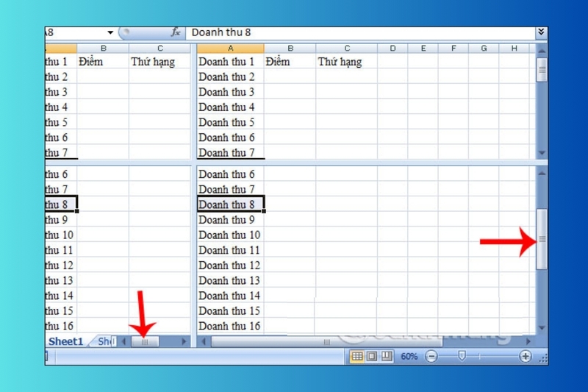Select the full 'Doanh thu 13' cell
Viewport: 588px width, 392px height.
click(230, 280)
